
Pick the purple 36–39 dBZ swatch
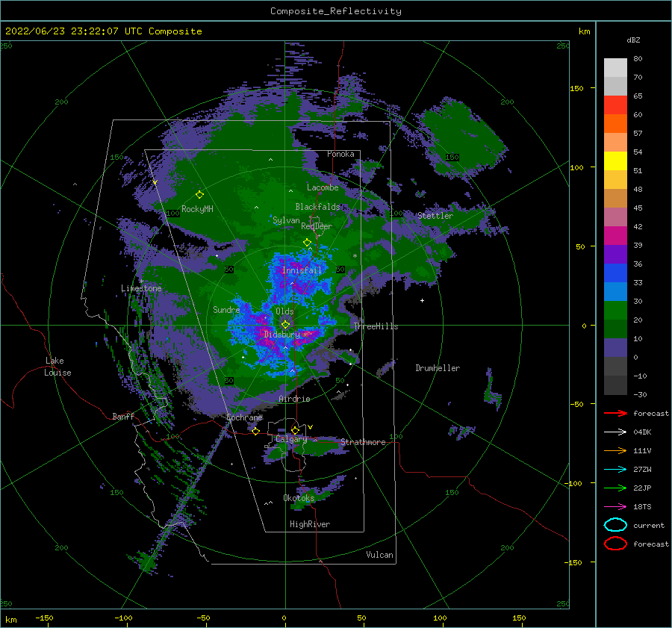[615, 255]
